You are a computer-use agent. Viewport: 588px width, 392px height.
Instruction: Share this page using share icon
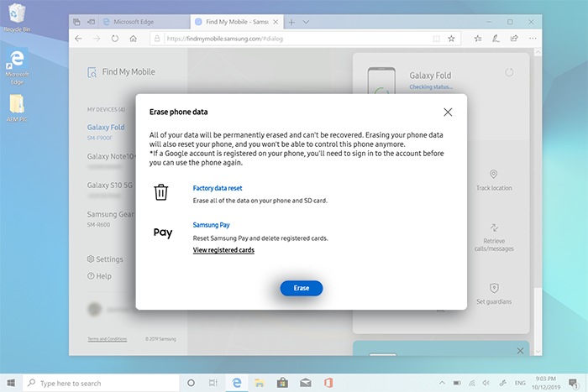[x=514, y=39]
